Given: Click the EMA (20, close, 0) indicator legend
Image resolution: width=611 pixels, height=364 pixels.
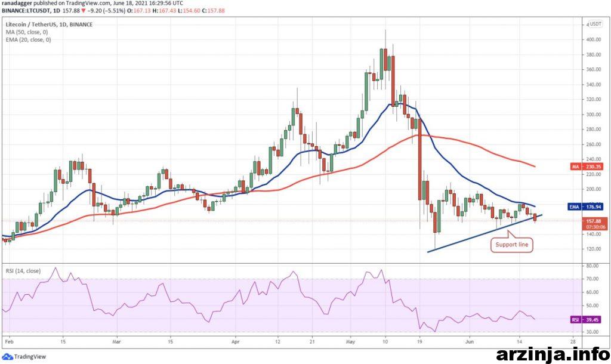Looking at the screenshot, I should click(x=28, y=39).
